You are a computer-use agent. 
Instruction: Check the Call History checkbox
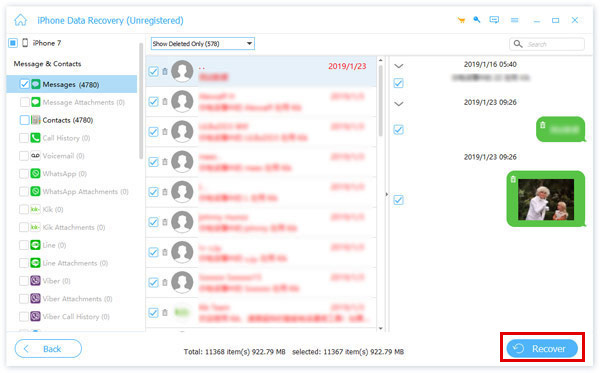24,138
